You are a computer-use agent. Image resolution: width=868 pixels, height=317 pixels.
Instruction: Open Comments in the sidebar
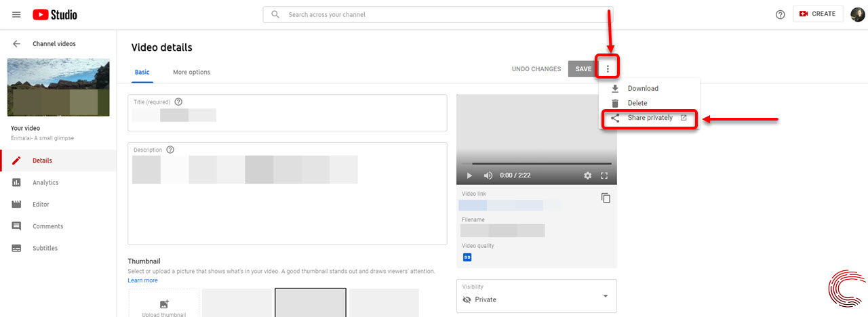coord(58,226)
